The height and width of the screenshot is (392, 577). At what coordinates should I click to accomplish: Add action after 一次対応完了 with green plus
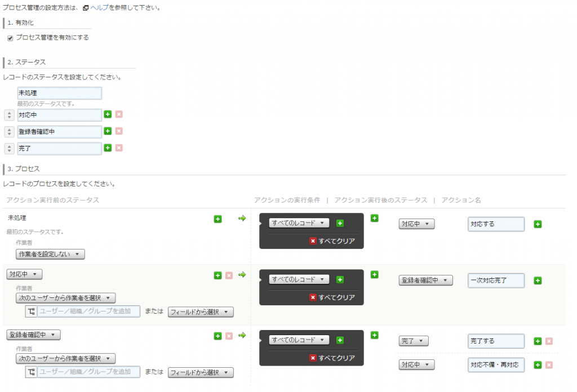pyautogui.click(x=538, y=280)
